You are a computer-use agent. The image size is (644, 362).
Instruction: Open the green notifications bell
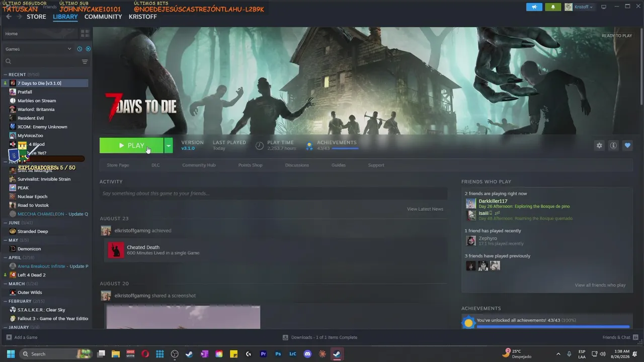pos(553,7)
